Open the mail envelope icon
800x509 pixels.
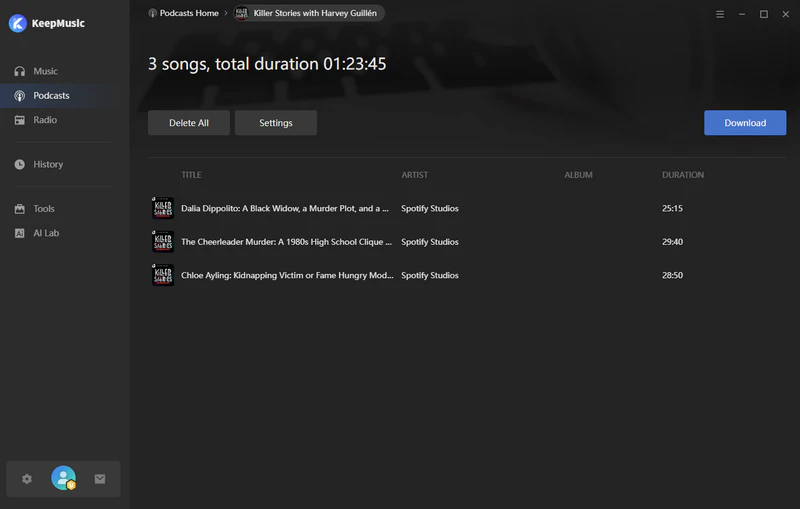click(x=100, y=479)
